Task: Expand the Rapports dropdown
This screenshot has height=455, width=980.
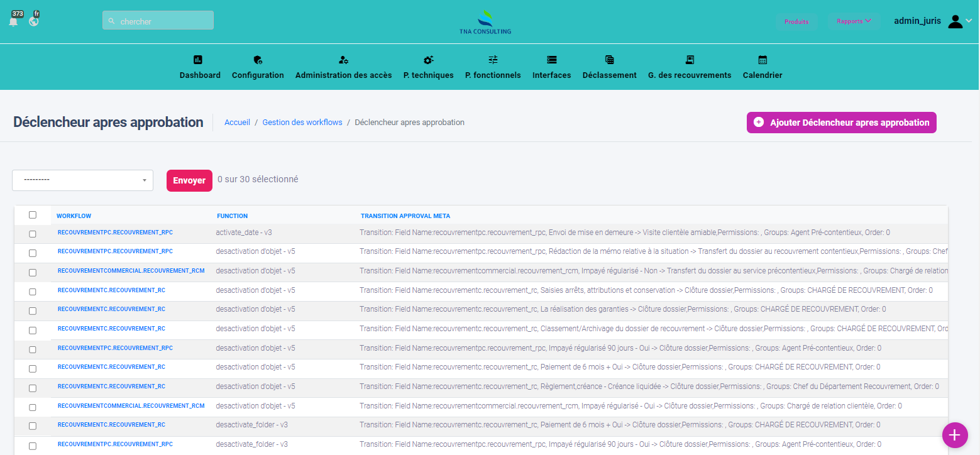Action: pyautogui.click(x=854, y=21)
